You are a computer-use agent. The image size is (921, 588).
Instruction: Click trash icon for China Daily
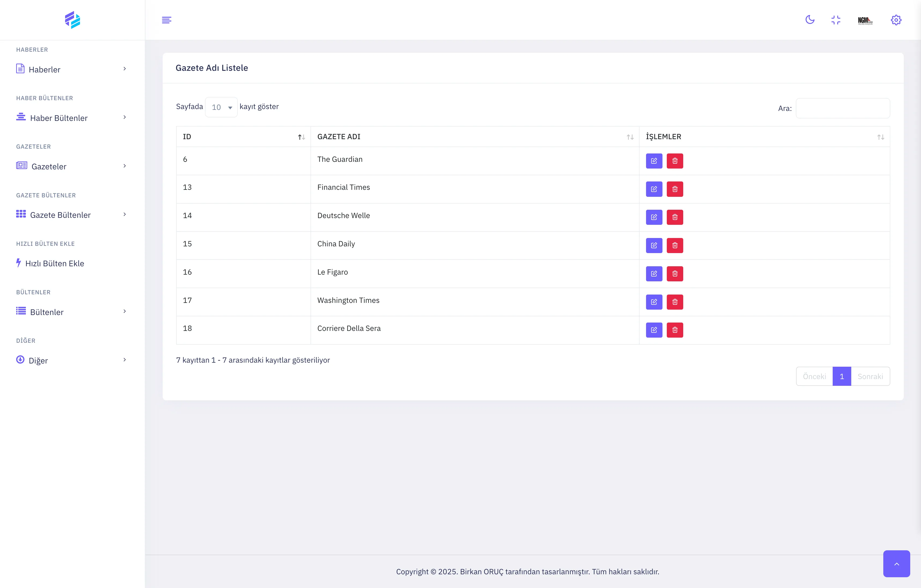(674, 246)
